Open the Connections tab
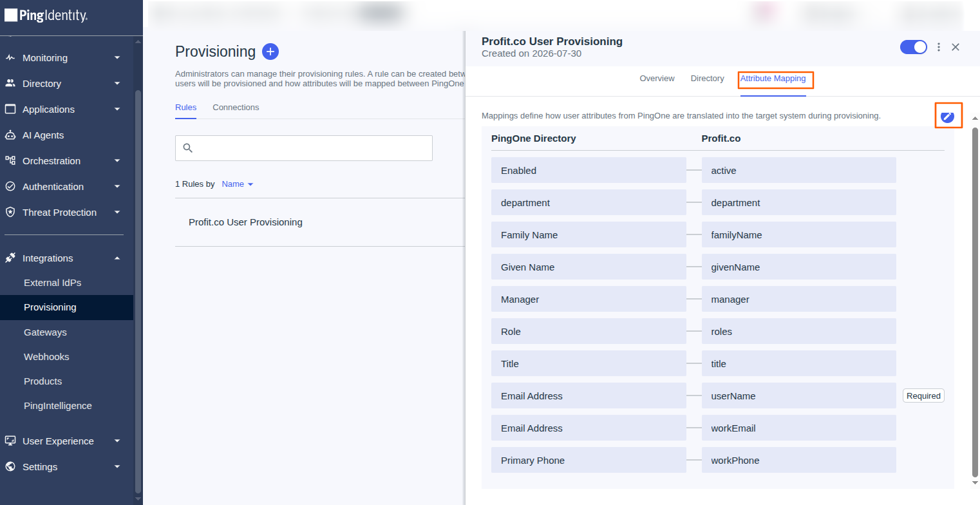Screen dimensions: 980x505 click(236, 108)
